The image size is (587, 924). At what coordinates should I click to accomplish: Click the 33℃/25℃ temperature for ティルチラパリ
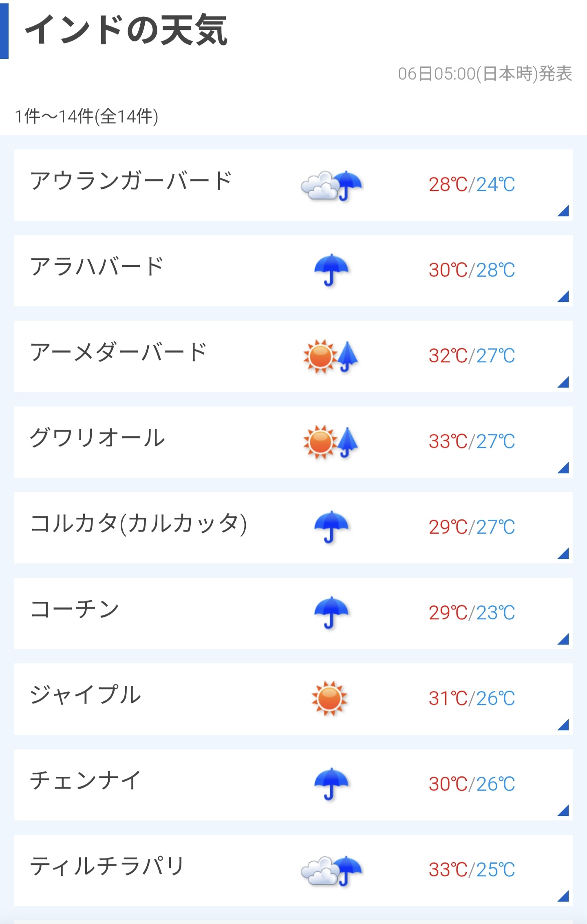point(472,870)
